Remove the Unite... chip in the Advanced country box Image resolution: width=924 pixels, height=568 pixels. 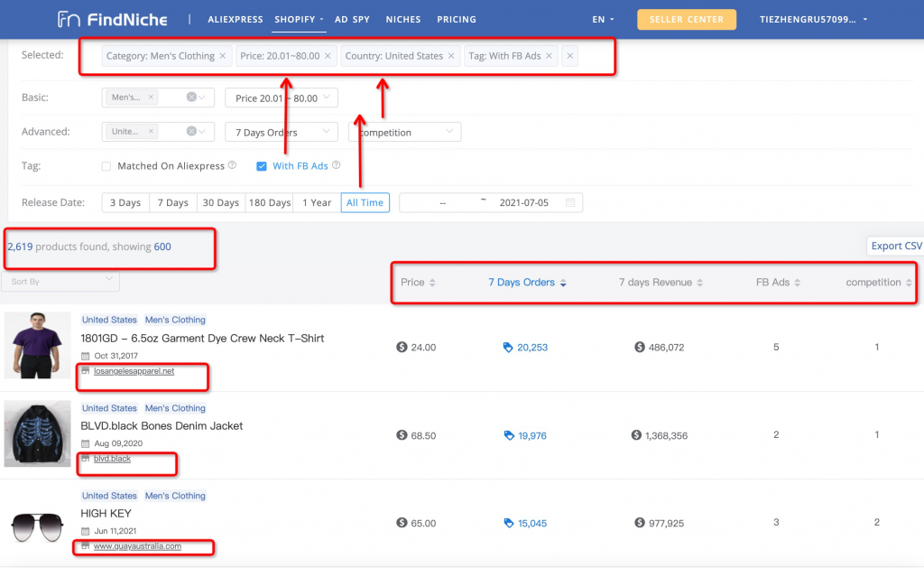pos(151,132)
